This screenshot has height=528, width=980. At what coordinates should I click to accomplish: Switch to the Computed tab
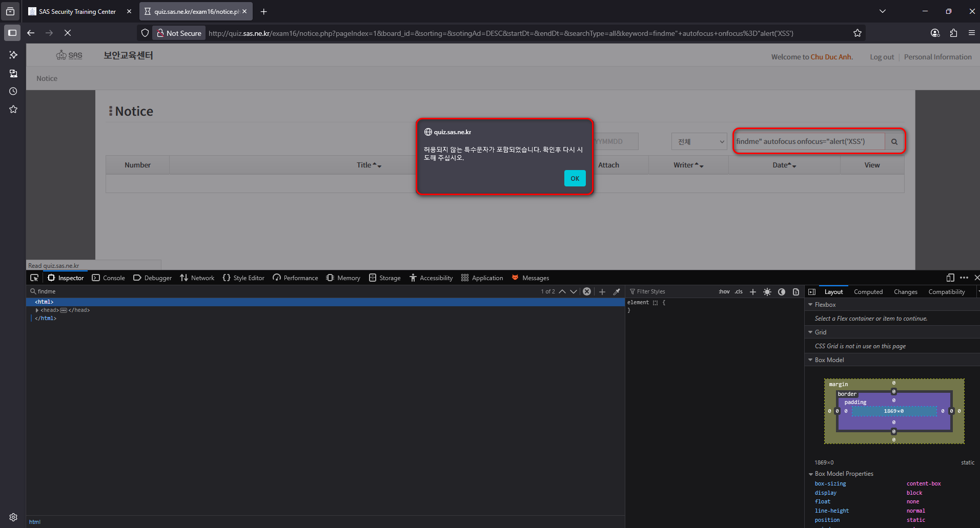pos(868,291)
